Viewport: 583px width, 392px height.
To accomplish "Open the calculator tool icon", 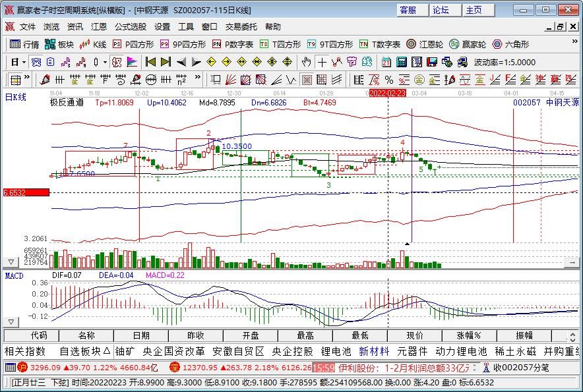I will (402, 62).
